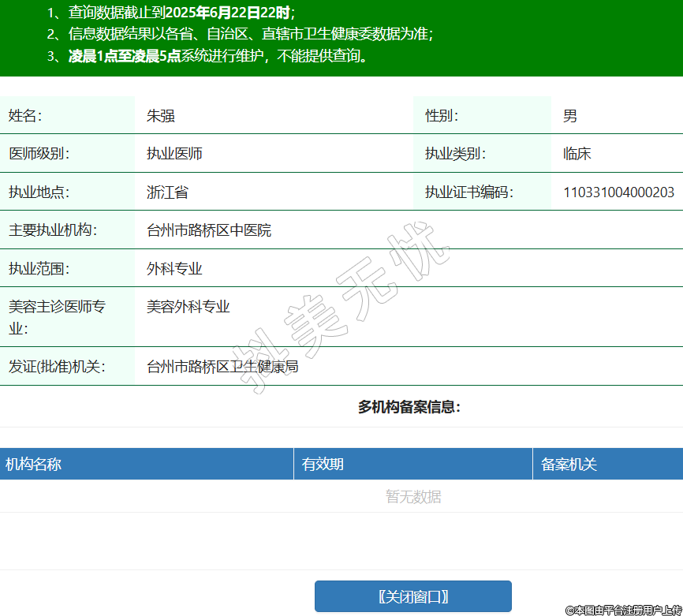This screenshot has width=683, height=616.
Task: Click the 外科专业 practice scope value
Action: pos(174,269)
